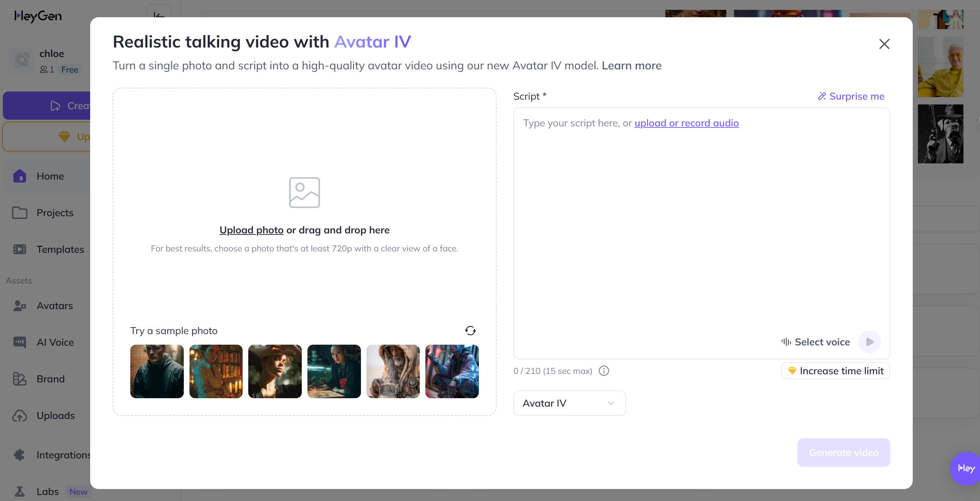
Task: Click the members count icon
Action: [x=44, y=69]
